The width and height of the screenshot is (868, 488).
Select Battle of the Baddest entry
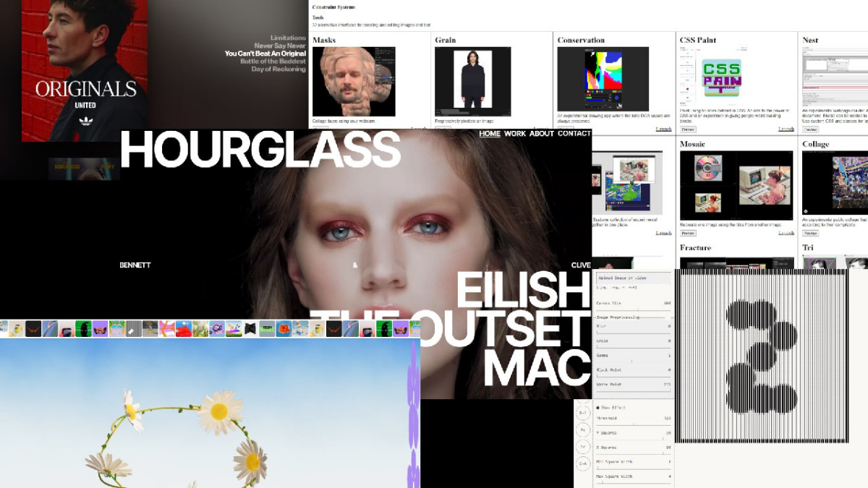pyautogui.click(x=273, y=61)
